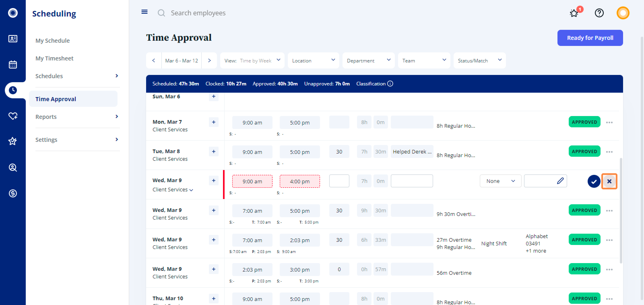Open the help question mark icon
Screen dimensions: 644x305
[599, 13]
